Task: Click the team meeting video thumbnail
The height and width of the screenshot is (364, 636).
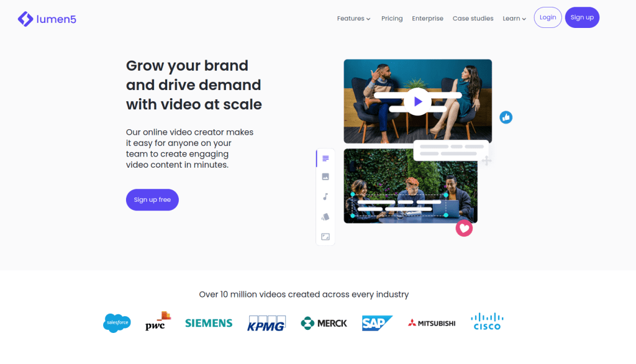Action: (x=411, y=186)
